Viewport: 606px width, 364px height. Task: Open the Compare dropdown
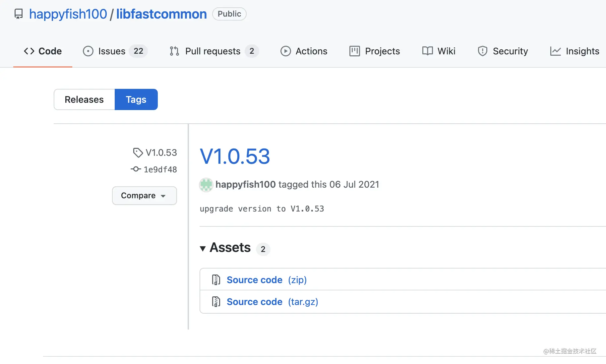tap(145, 196)
